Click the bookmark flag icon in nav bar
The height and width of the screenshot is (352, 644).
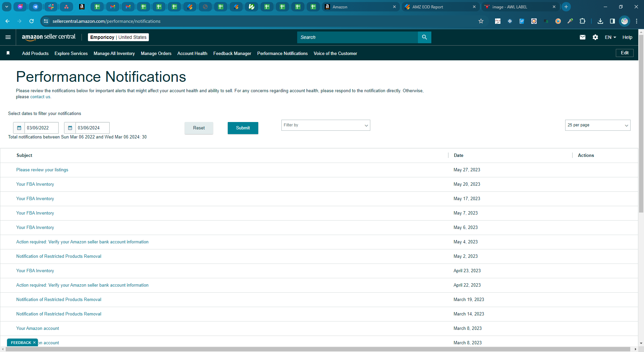pyautogui.click(x=8, y=53)
